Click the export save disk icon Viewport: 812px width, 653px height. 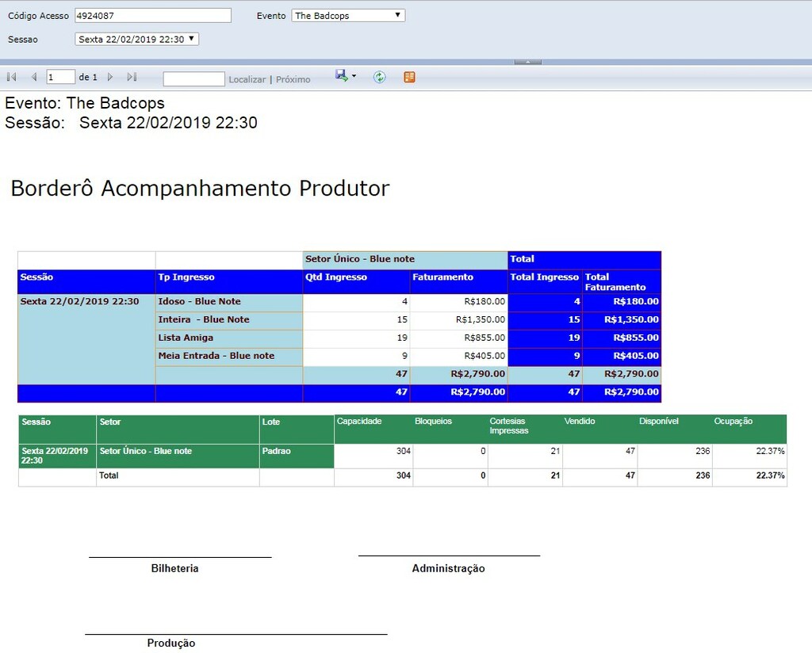(x=341, y=75)
